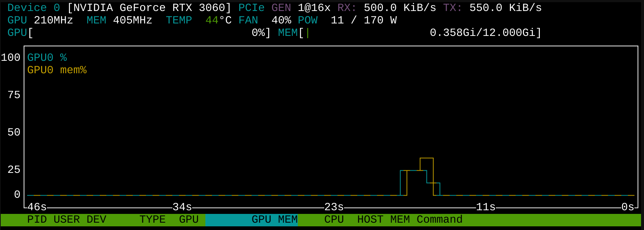Click the MEM usage bar 0.358Gi/12.000Gi

[x=410, y=33]
